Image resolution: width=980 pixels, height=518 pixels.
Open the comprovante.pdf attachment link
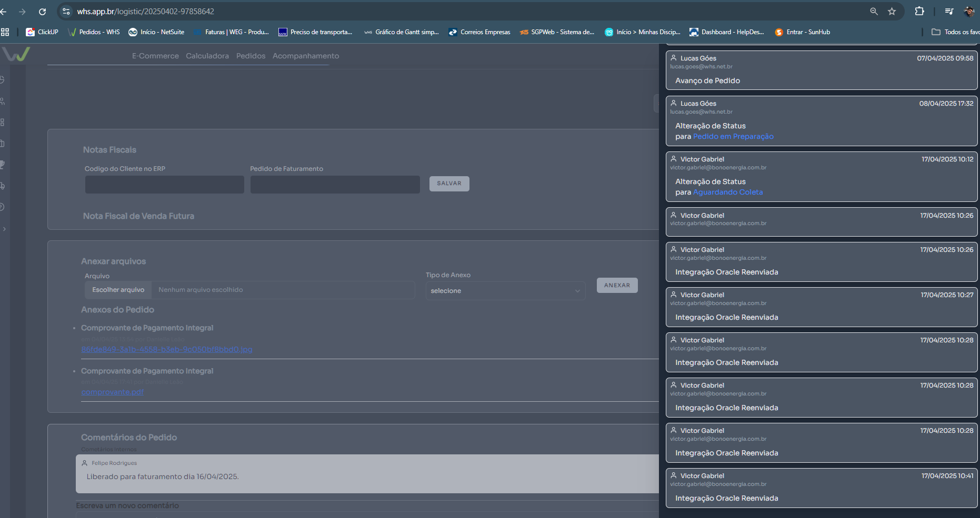click(112, 392)
